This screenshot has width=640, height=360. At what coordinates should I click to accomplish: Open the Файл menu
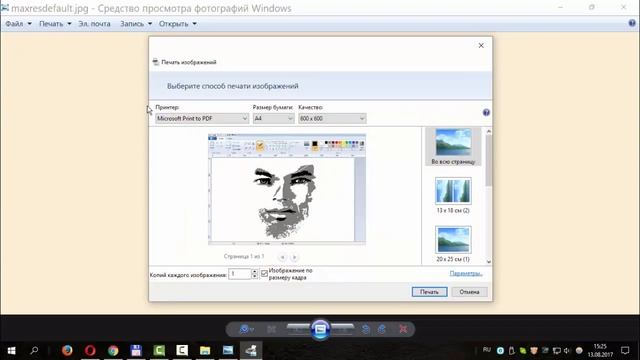(18, 24)
